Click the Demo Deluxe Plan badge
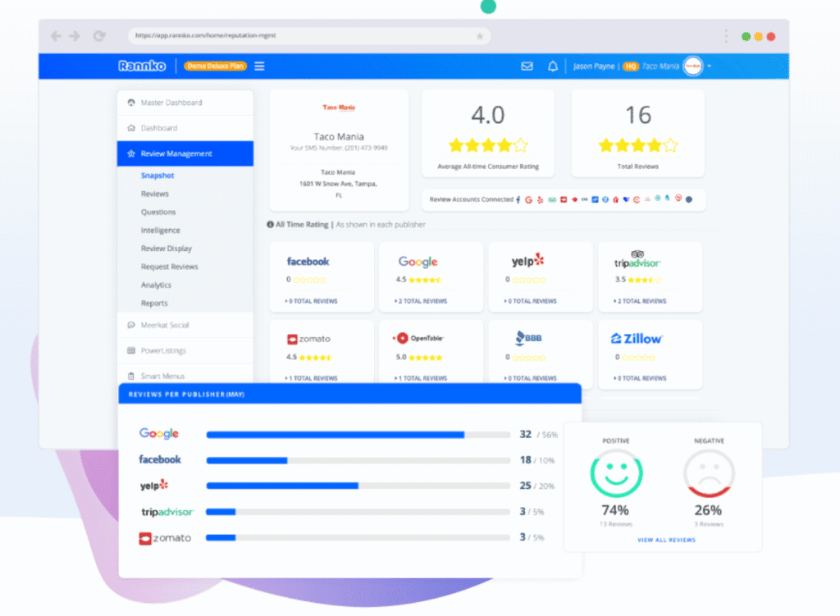Image resolution: width=840 pixels, height=616 pixels. [215, 66]
